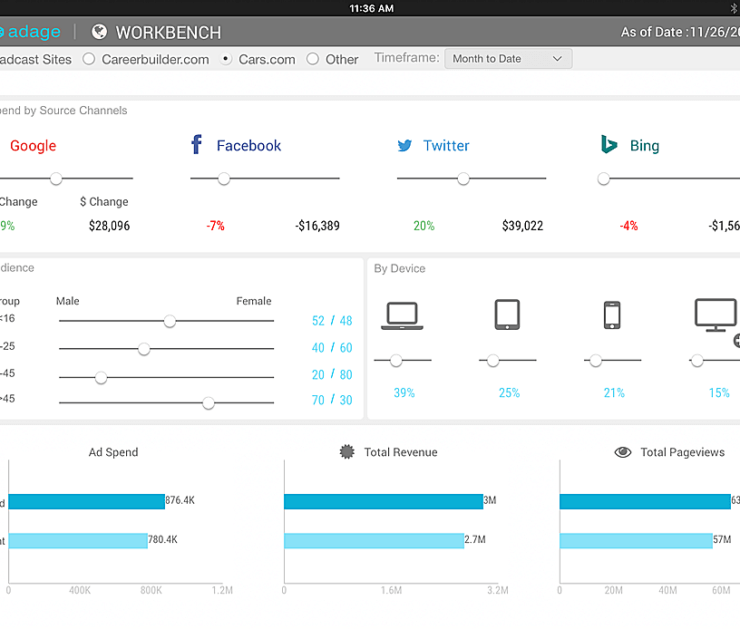The height and width of the screenshot is (629, 740).
Task: Click the Bing channel label
Action: pos(645,146)
